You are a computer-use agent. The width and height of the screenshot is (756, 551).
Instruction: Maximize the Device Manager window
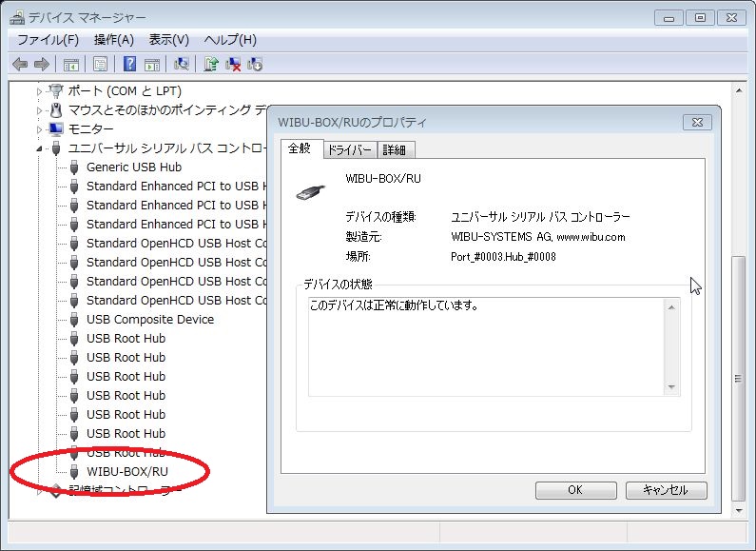[700, 18]
